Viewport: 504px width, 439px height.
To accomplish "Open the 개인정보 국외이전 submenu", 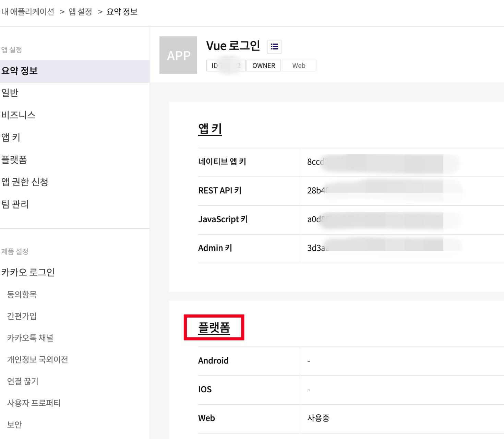I will click(38, 359).
